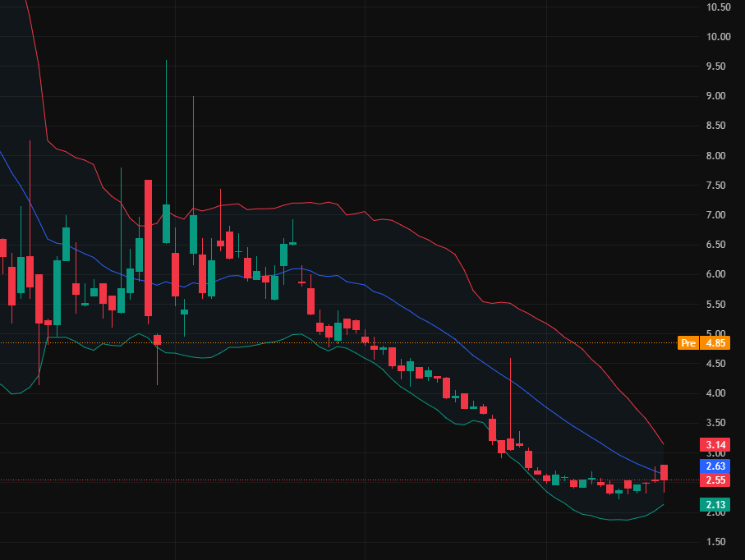745x560 pixels.
Task: Click the red 2.55 last price tag
Action: [x=715, y=480]
